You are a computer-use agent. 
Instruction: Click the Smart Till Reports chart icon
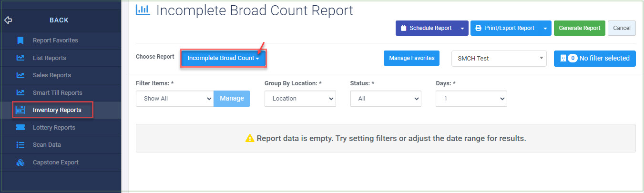(x=20, y=92)
